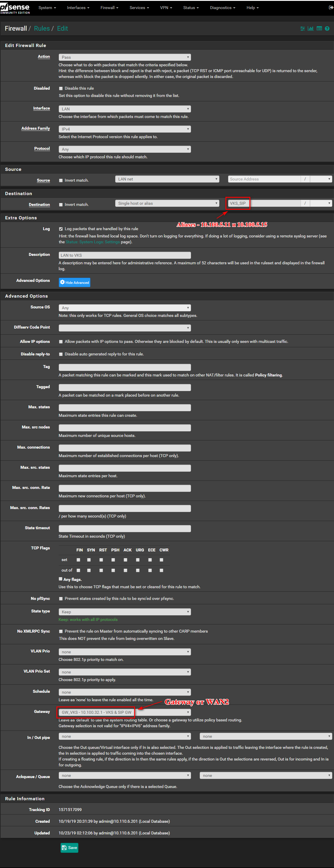Open the Ackqueue dropdown
The height and width of the screenshot is (868, 334).
coord(125,776)
